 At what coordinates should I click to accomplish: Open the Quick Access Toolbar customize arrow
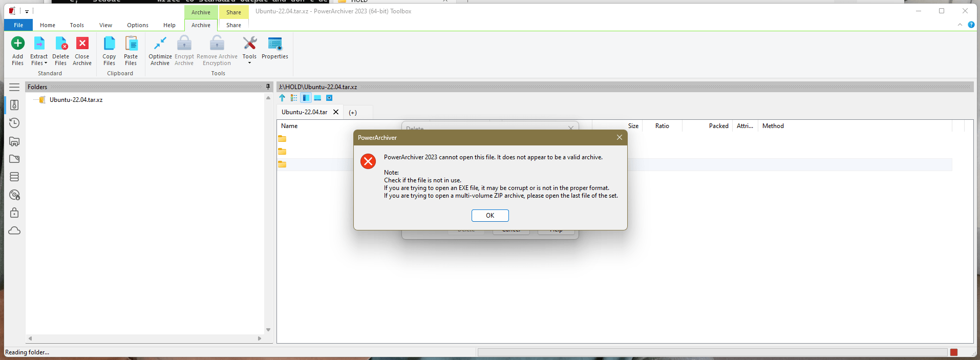[x=27, y=11]
